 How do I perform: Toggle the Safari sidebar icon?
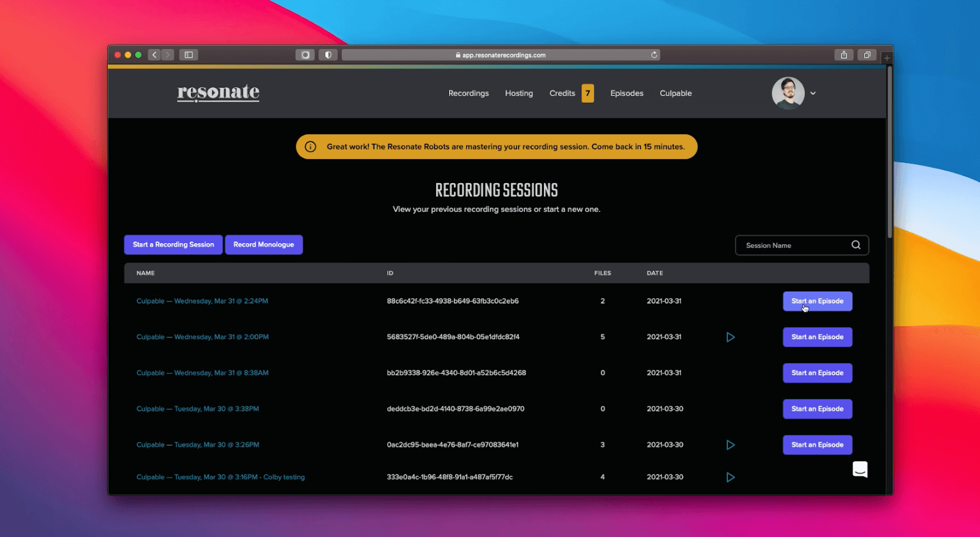(x=189, y=54)
